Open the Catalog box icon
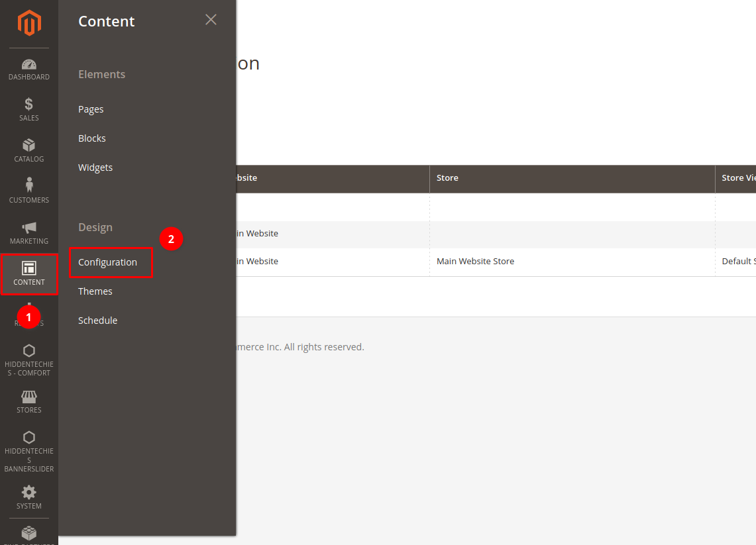 tap(29, 145)
